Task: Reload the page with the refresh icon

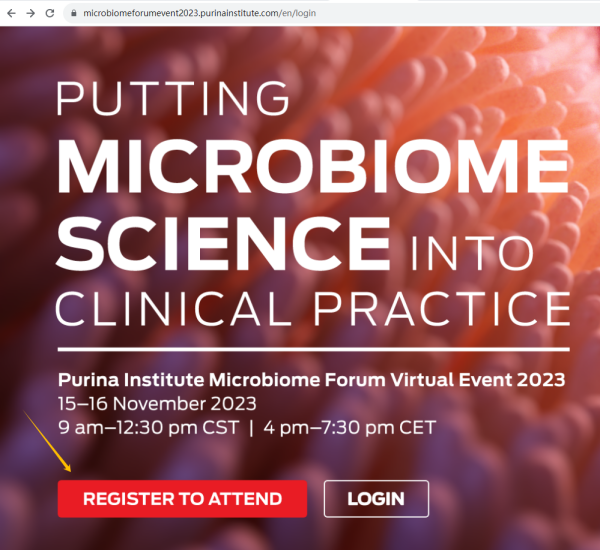Action: pos(50,13)
